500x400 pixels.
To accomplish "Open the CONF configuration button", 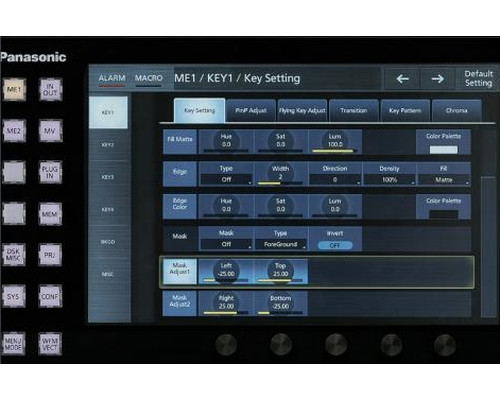I will click(x=50, y=296).
